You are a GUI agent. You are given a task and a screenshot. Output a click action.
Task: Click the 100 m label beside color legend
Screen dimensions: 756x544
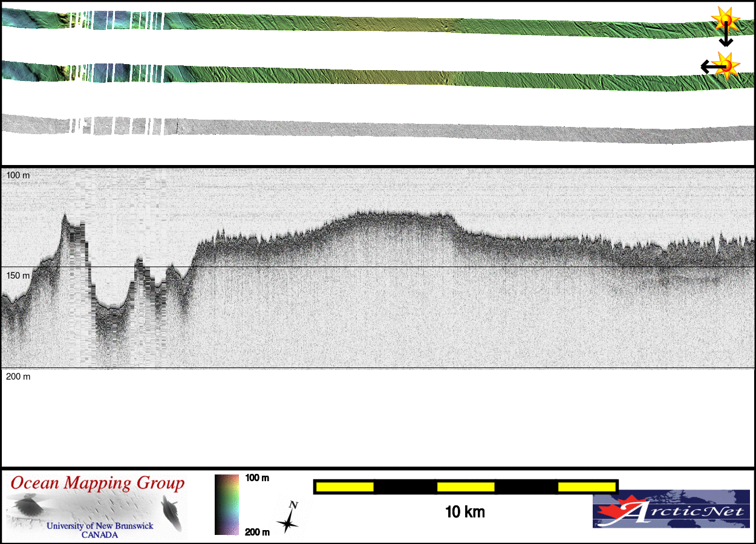point(257,478)
